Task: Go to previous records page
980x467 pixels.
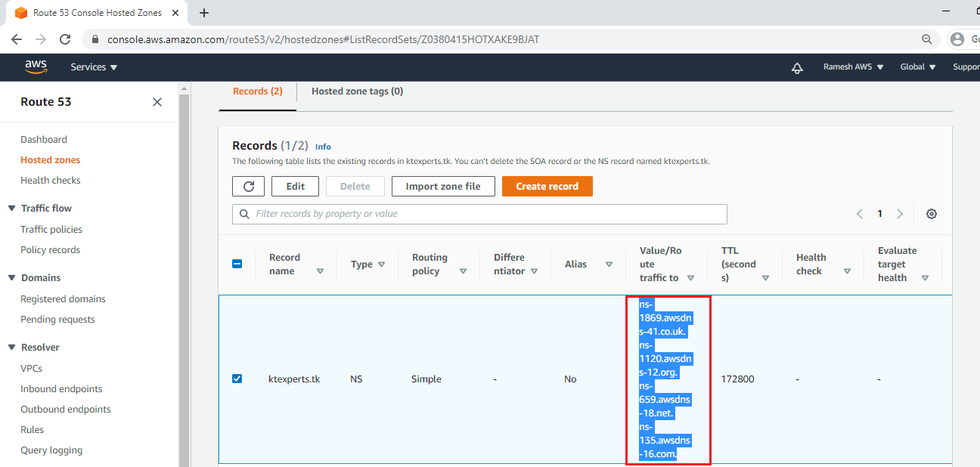Action: click(860, 214)
